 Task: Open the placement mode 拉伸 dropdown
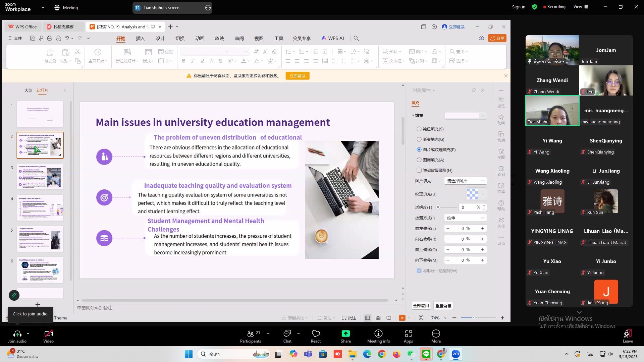[x=465, y=218]
